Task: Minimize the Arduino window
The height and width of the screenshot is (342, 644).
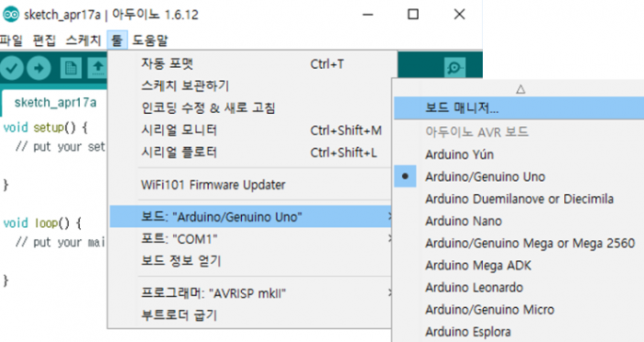Action: coord(368,15)
